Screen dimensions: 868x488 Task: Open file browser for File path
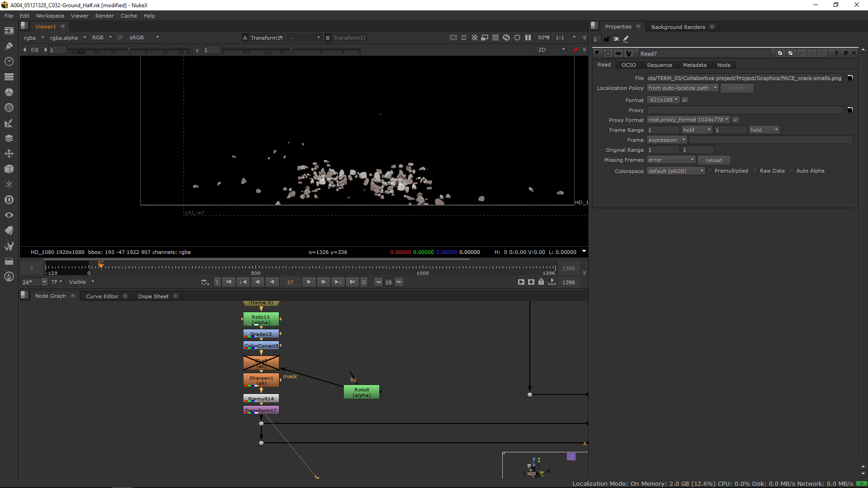pyautogui.click(x=850, y=78)
